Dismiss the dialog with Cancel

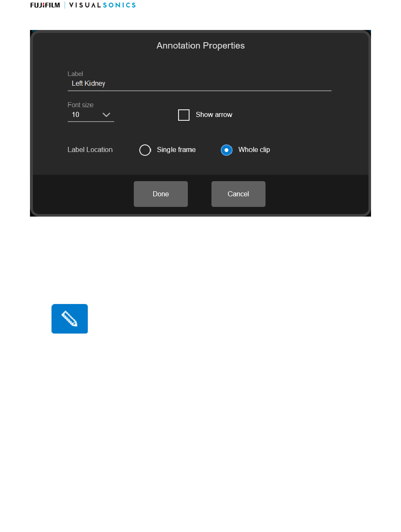pos(238,194)
